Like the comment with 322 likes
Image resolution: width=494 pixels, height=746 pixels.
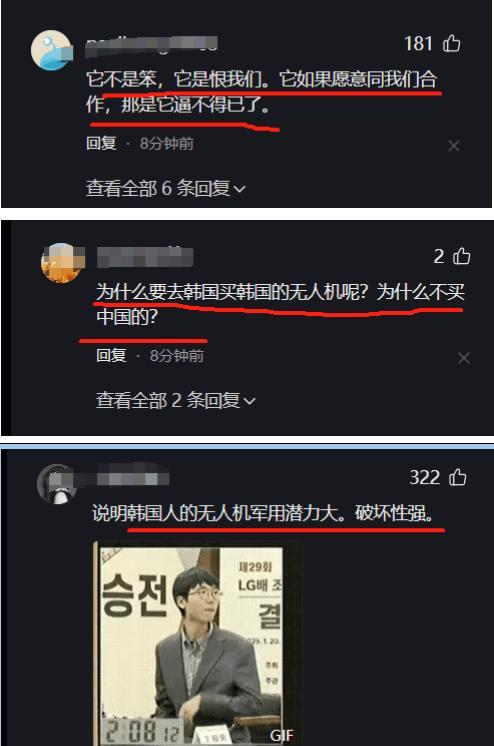coord(458,477)
